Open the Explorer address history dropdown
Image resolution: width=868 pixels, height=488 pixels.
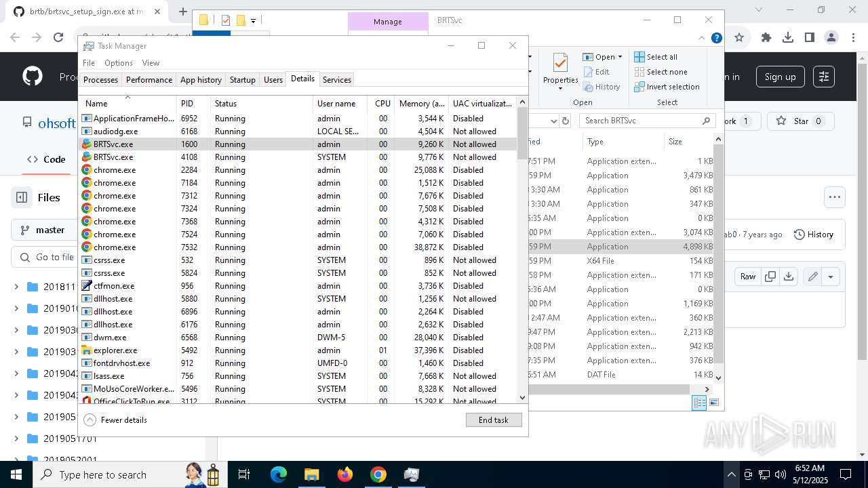[553, 121]
